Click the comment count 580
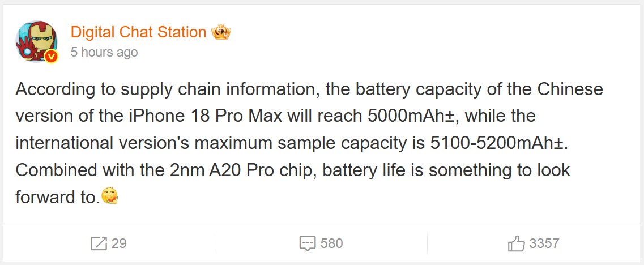Screen dimensions: 644x265 click(x=331, y=244)
